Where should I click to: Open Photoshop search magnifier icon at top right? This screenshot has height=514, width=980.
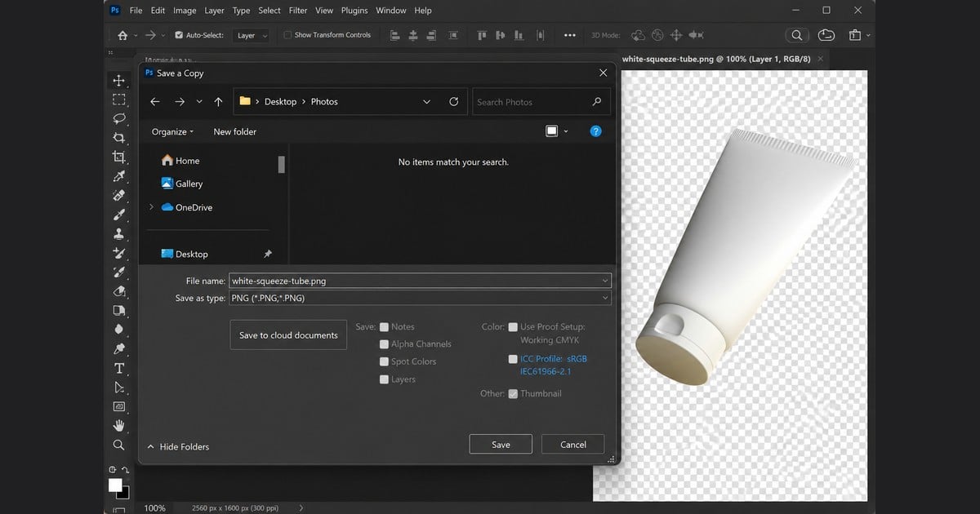pyautogui.click(x=795, y=35)
